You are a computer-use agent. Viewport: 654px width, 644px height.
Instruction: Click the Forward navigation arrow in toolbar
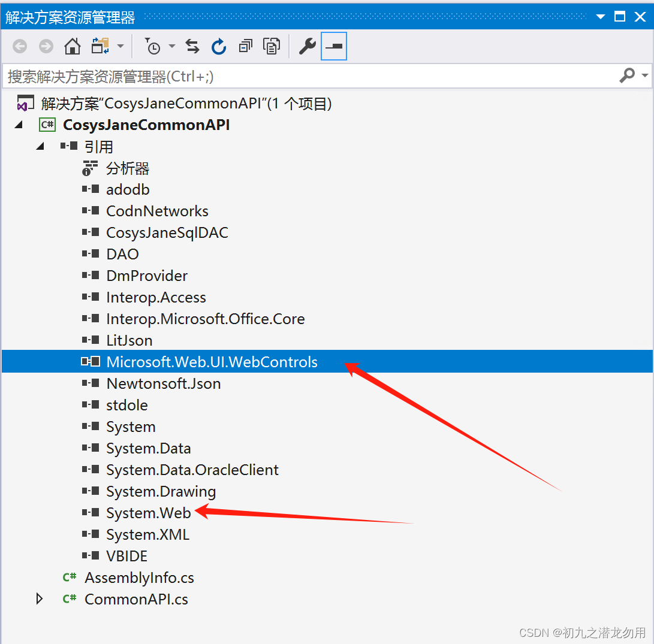[46, 46]
